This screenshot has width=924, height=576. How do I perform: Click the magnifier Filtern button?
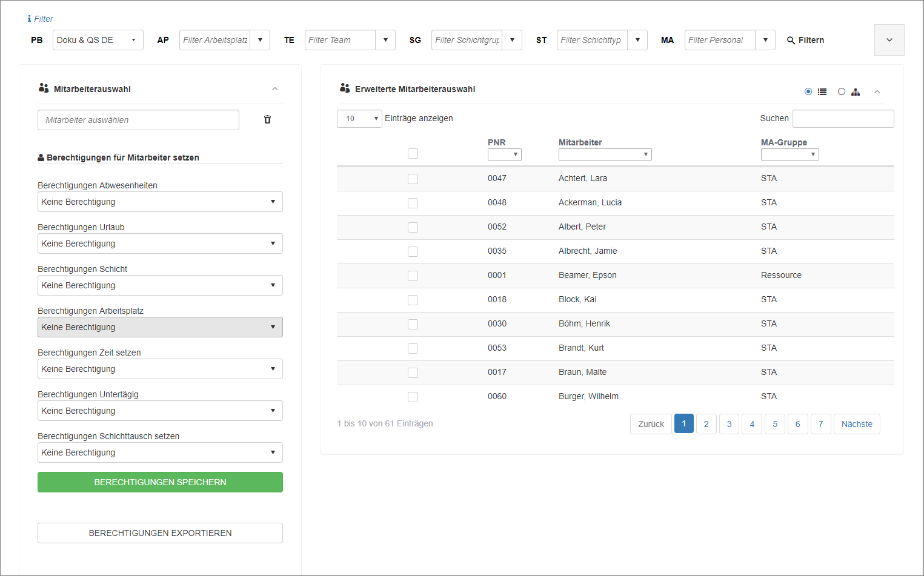[805, 40]
